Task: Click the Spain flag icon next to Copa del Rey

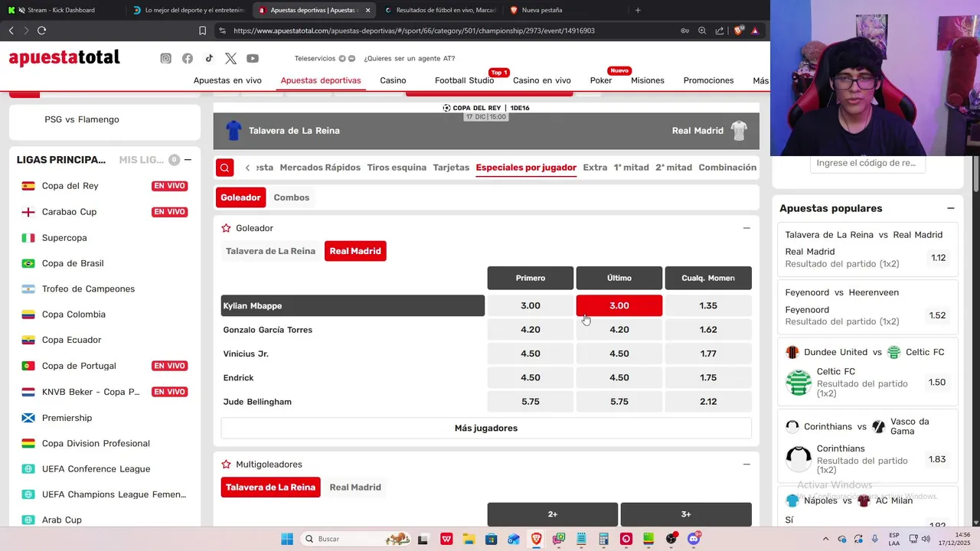Action: click(x=28, y=186)
